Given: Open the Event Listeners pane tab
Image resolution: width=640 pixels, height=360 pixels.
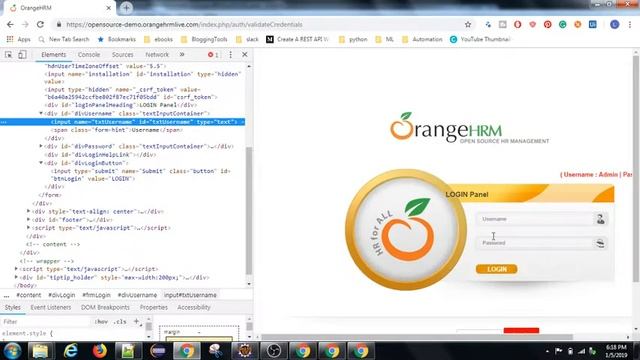Looking at the screenshot, I should 51,307.
